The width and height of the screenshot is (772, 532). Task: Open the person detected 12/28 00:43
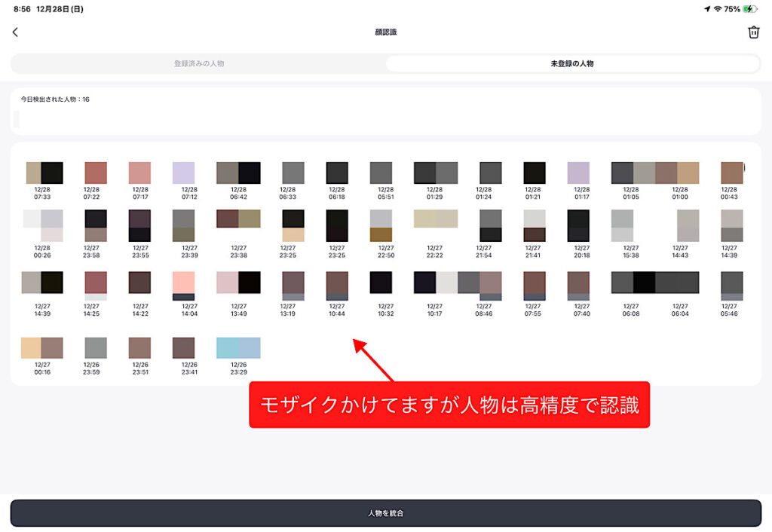pos(731,173)
